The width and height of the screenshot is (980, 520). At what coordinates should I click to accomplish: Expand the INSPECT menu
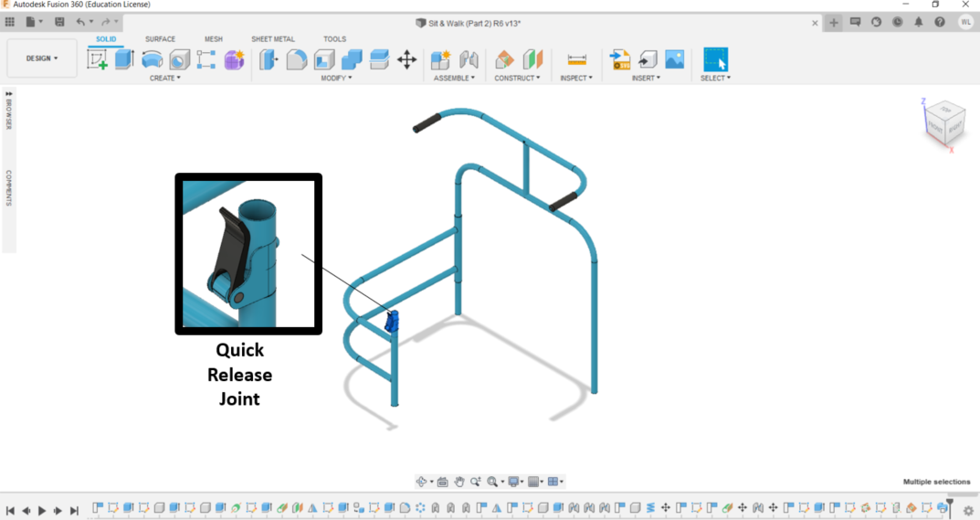tap(576, 78)
